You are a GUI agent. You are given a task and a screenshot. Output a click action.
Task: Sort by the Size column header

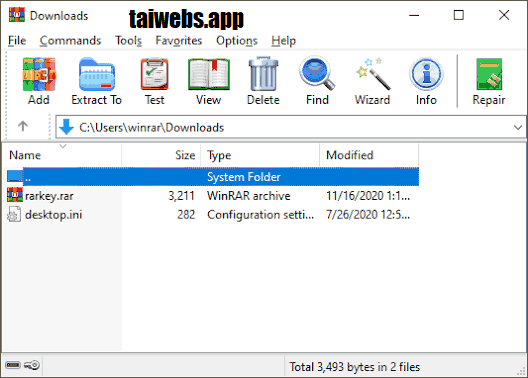pos(161,155)
